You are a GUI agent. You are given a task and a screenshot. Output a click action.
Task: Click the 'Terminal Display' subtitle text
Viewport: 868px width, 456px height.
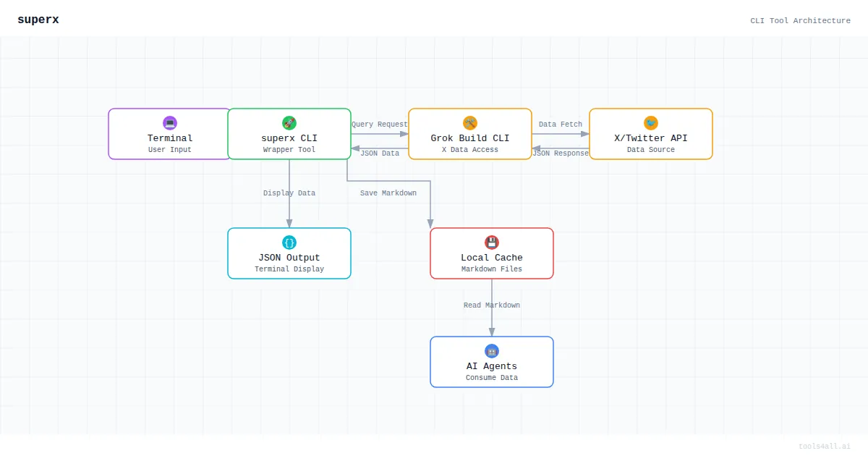(x=289, y=269)
